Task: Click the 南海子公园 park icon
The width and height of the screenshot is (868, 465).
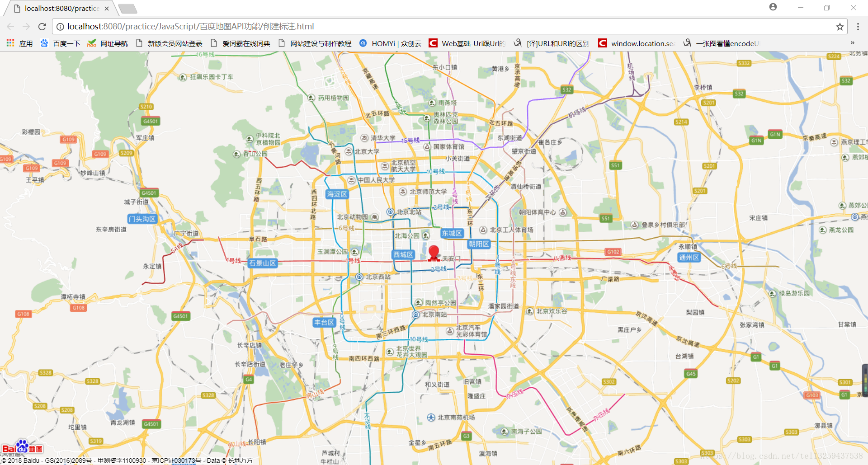Action: coord(505,432)
